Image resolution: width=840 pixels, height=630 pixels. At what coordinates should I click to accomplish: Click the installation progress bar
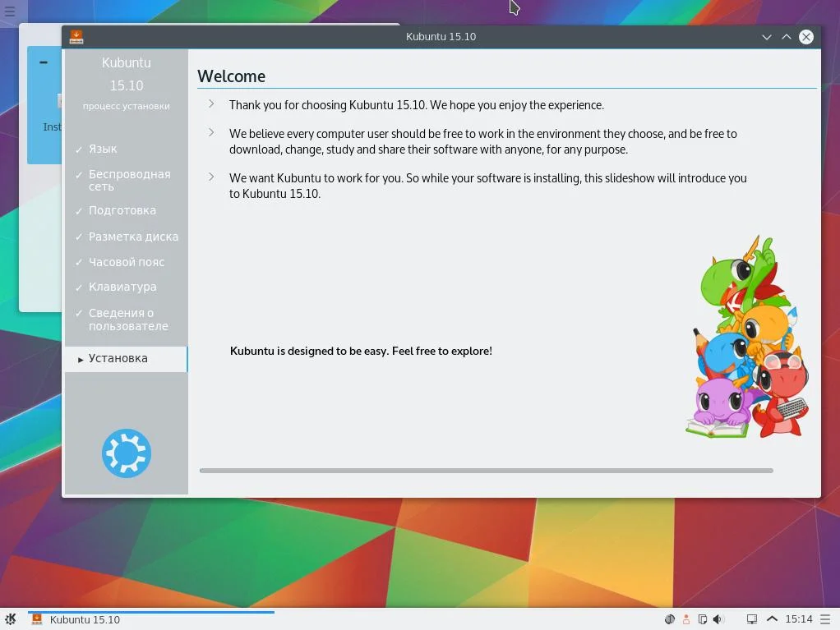[x=486, y=471]
